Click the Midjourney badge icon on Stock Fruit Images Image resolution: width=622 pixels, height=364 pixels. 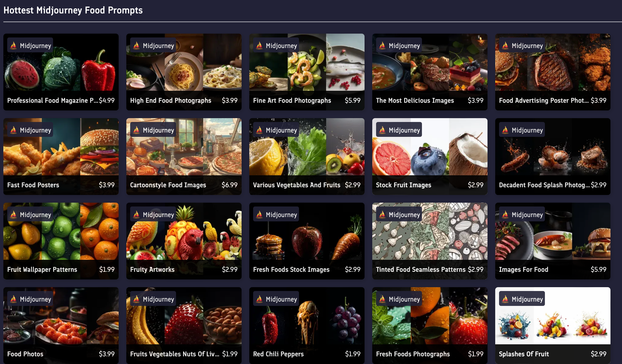pos(382,130)
